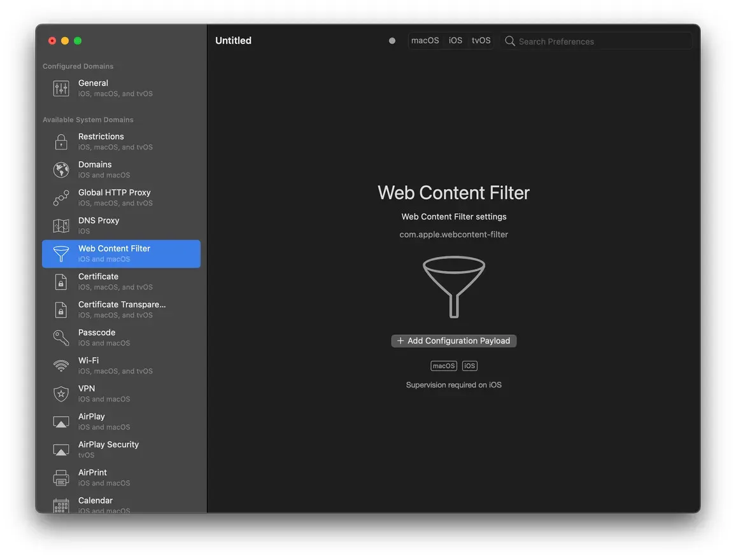Image resolution: width=736 pixels, height=560 pixels.
Task: Toggle the macOS platform filter
Action: coord(425,40)
